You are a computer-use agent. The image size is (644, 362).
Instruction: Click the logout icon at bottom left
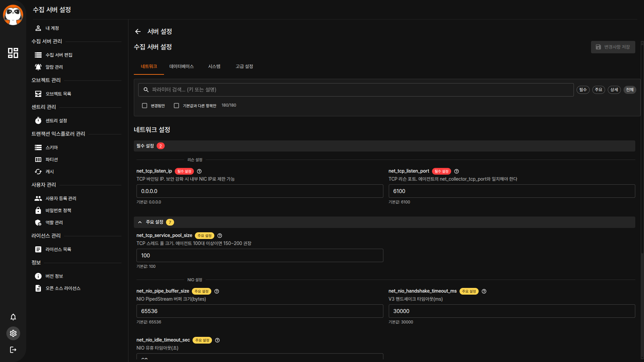(x=13, y=350)
